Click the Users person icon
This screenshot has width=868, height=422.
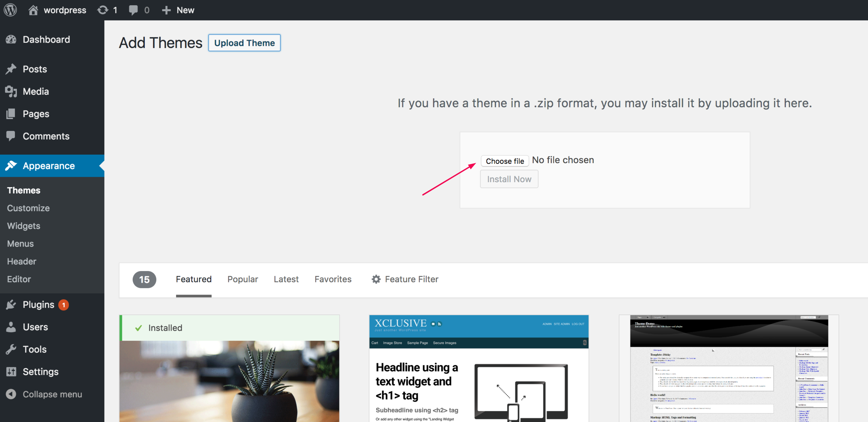click(x=11, y=327)
